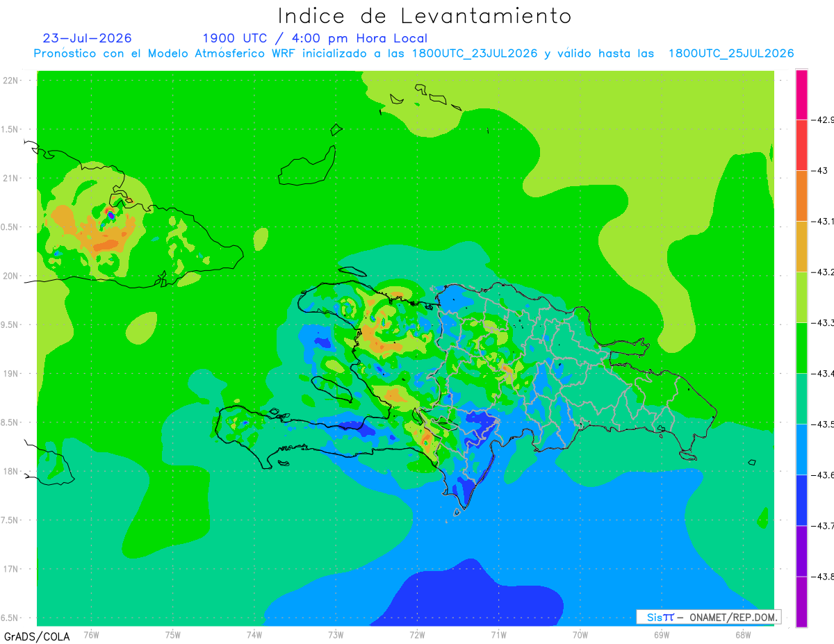Click the '0.5N' latitude label
Screen dimensions: 834x644
10,227
